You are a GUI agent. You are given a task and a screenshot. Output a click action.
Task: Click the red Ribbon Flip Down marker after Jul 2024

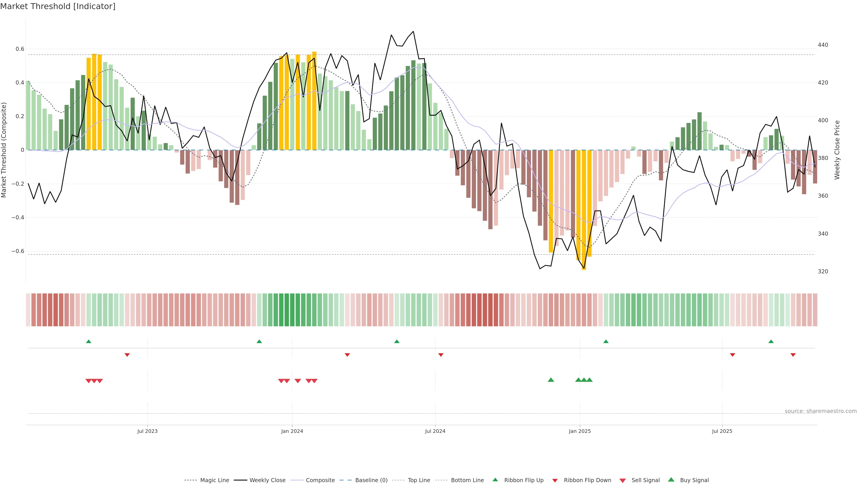[441, 355]
